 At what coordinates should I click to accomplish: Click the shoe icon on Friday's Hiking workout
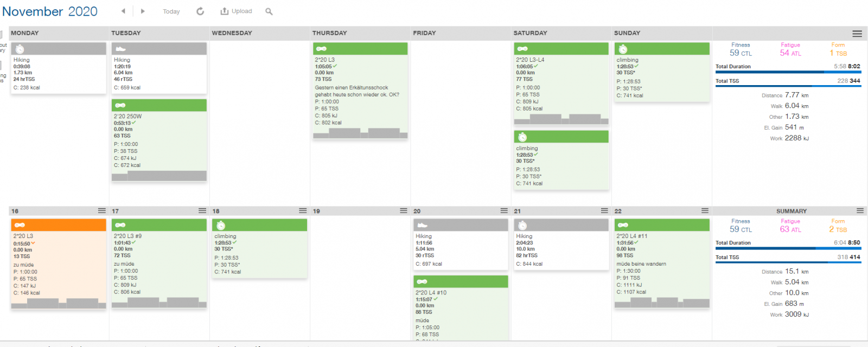[x=422, y=225]
